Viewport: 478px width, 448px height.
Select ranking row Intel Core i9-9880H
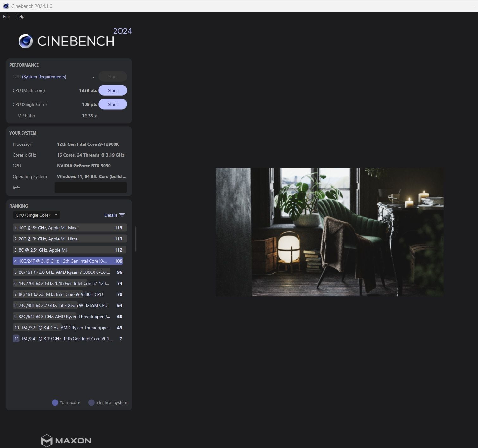(x=70, y=294)
